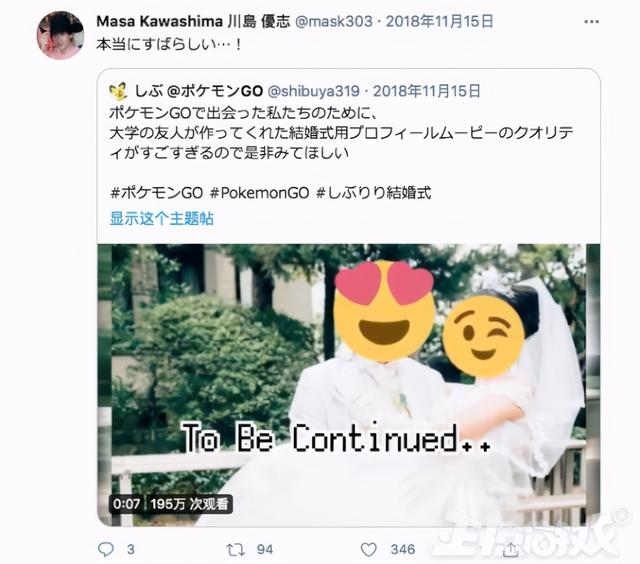Click the share upload icon
This screenshot has width=640, height=564.
point(510,550)
